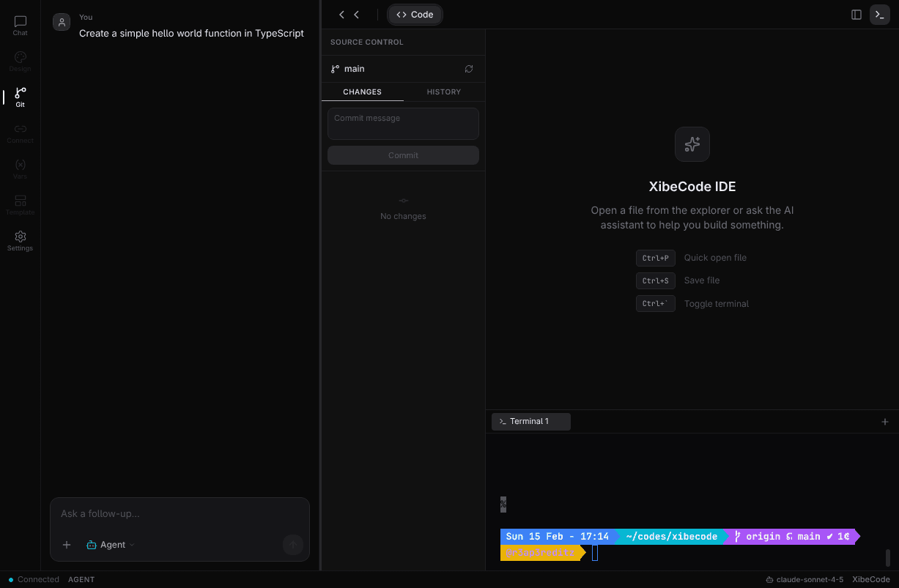This screenshot has height=588, width=899.
Task: Toggle the Code view button
Action: (415, 15)
